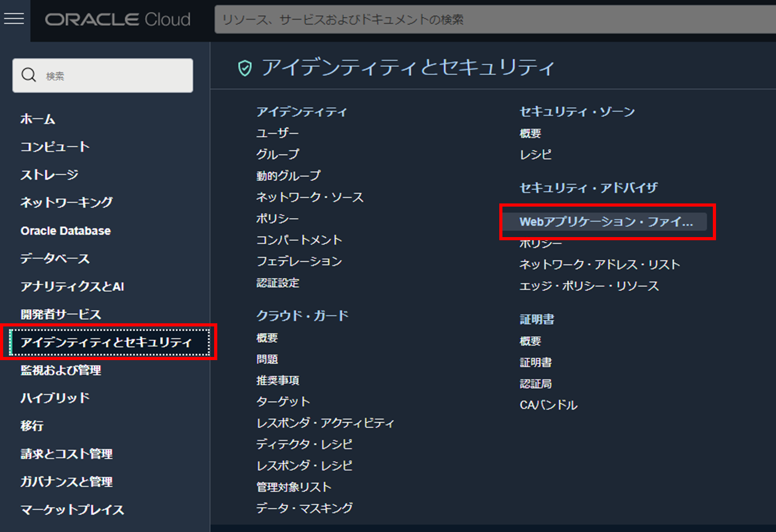The image size is (776, 532).
Task: Open 動的グループ link
Action: click(288, 176)
